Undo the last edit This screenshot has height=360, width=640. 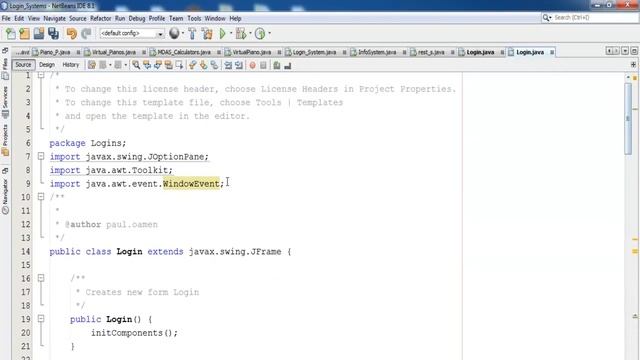coord(71,34)
